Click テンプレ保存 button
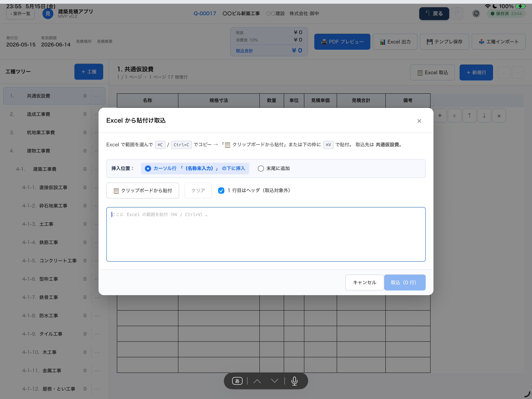Screen dimensions: 532x399 coord(444,42)
